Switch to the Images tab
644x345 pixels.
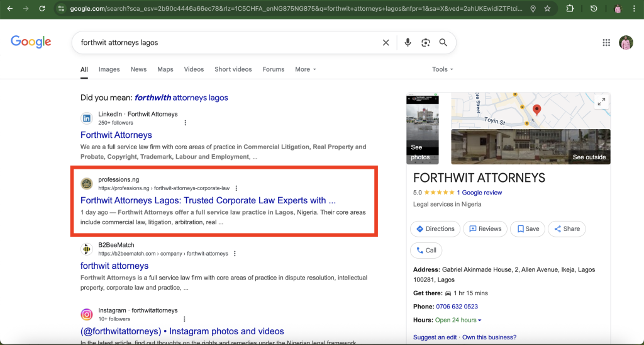coord(109,69)
